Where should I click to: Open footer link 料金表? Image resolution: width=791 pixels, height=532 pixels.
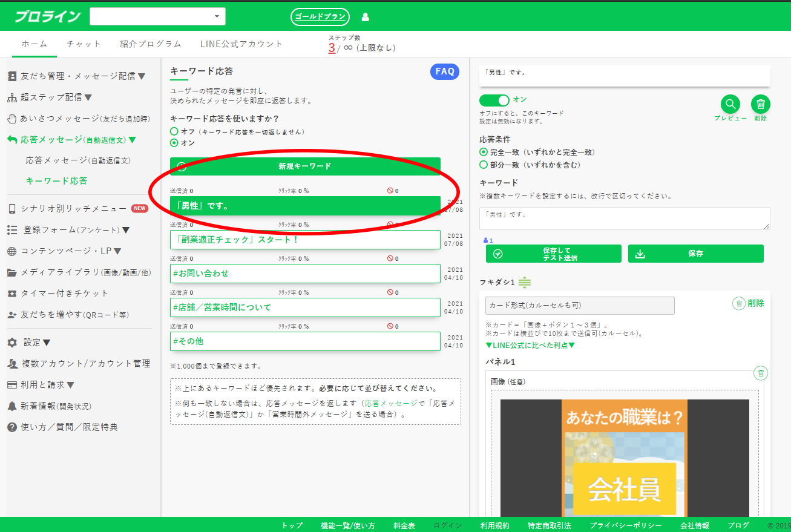[404, 525]
